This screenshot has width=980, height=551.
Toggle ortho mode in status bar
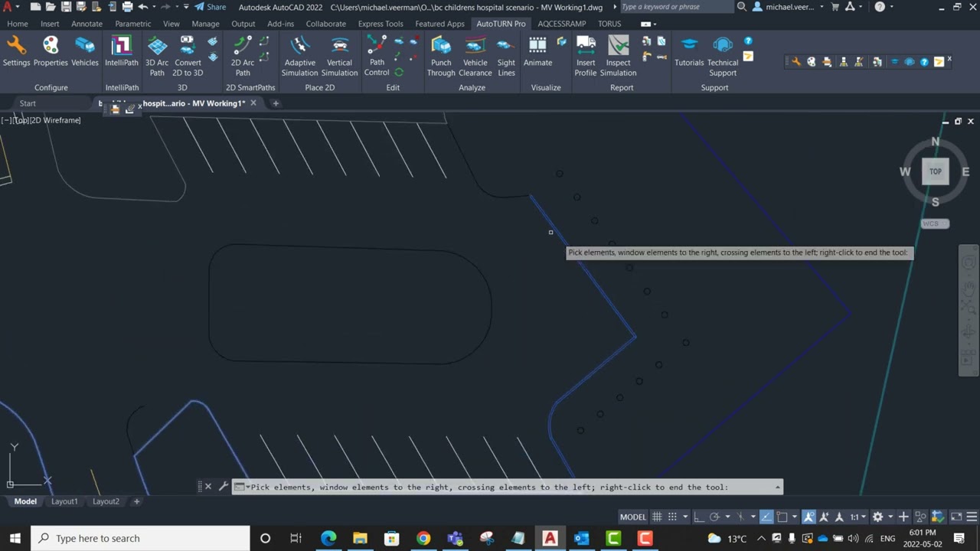click(x=697, y=517)
